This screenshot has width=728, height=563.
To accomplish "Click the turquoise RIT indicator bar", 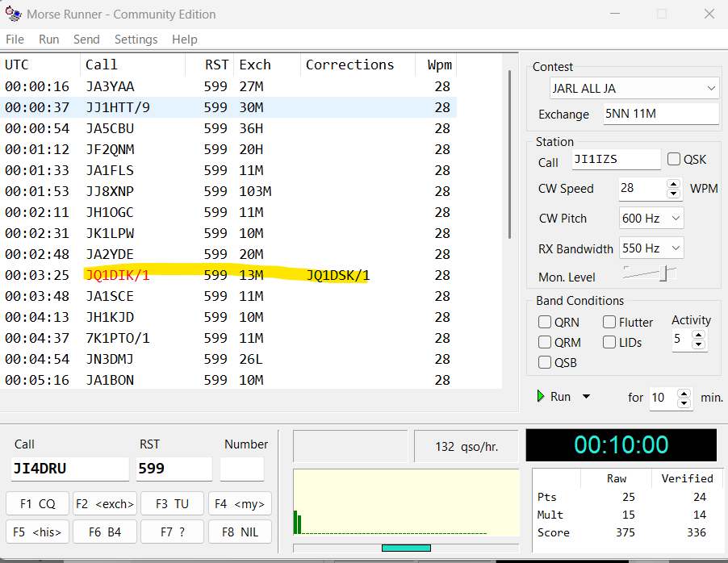I will point(406,548).
